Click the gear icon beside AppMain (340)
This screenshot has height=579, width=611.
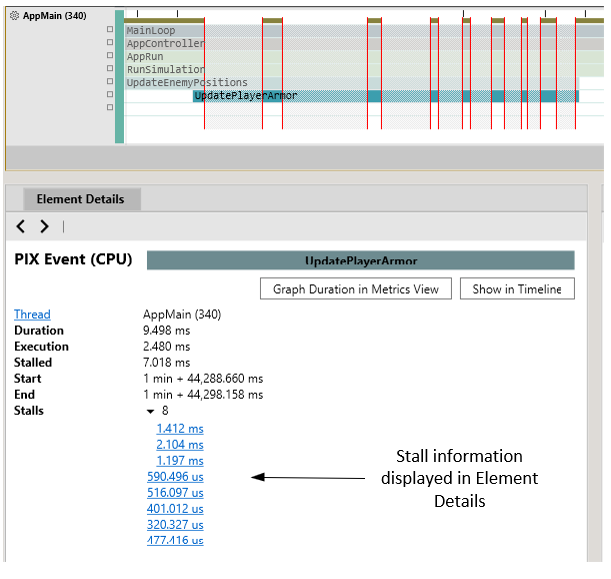click(x=14, y=16)
